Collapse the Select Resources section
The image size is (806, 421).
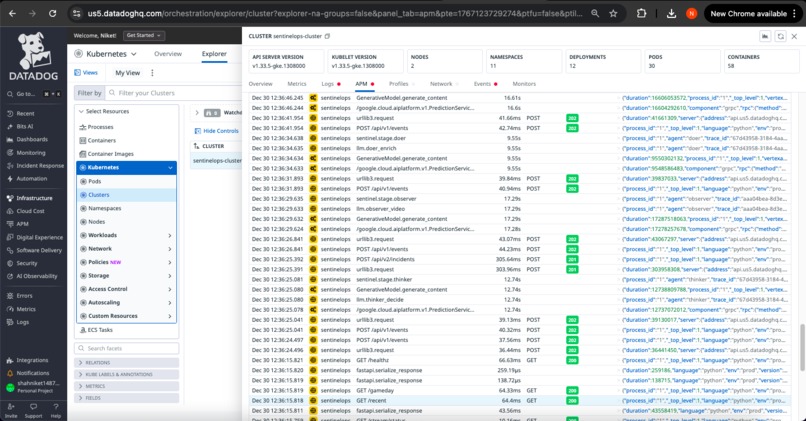[81, 111]
